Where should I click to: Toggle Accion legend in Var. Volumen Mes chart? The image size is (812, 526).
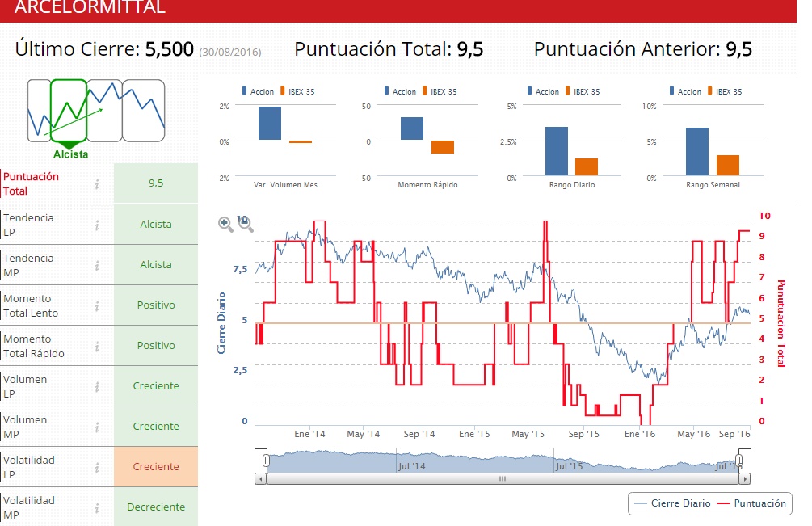(x=257, y=91)
